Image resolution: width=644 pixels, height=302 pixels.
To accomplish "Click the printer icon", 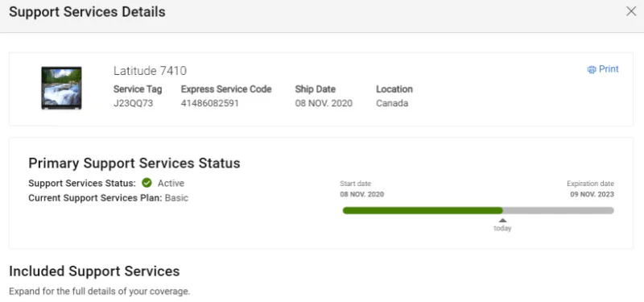I will (592, 69).
